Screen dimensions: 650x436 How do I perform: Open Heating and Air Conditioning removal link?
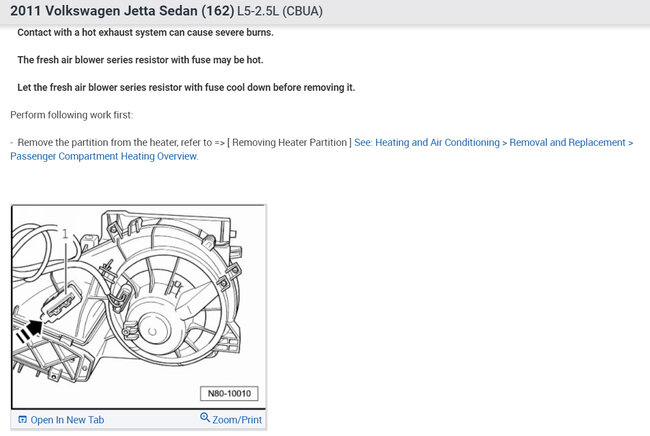(322, 149)
